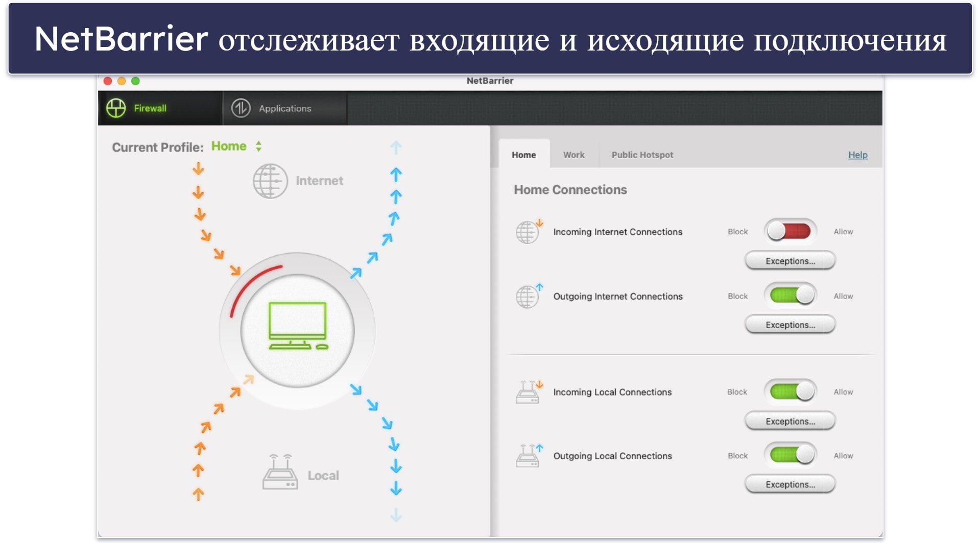The height and width of the screenshot is (543, 980).
Task: Click Allow label for Incoming Internet Connections
Action: [843, 232]
